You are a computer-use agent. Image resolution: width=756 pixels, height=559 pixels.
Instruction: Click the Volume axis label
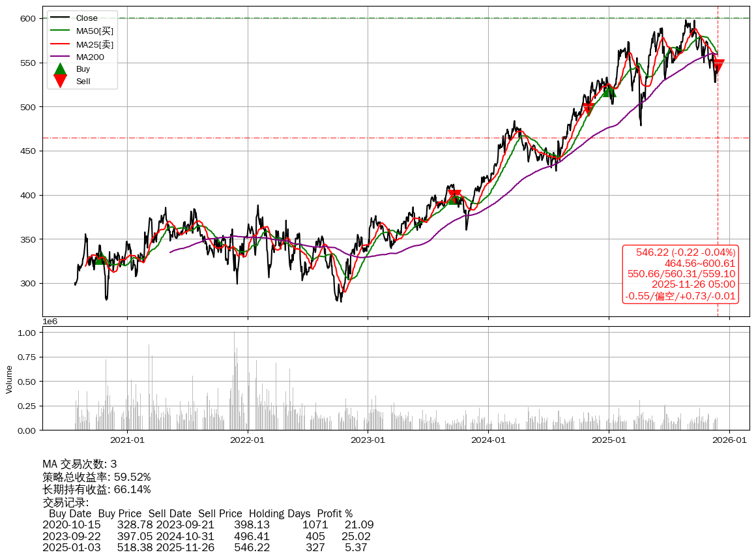9,379
